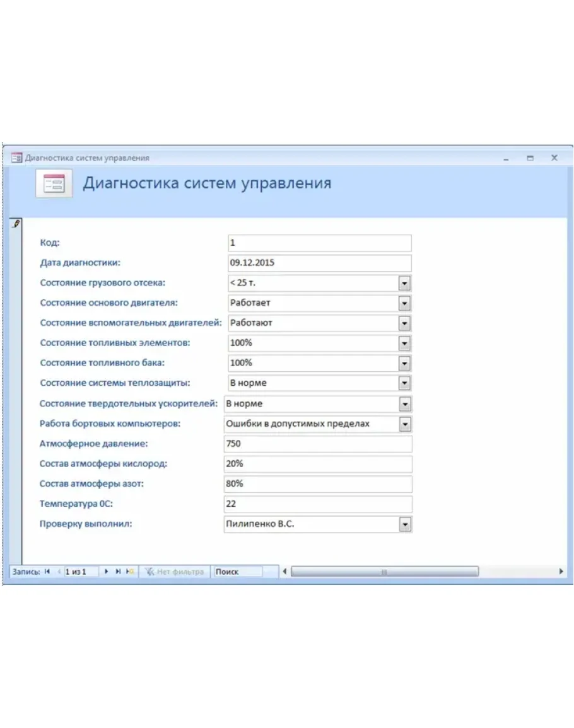Open 'Проверку выполнил' dropdown arrow
574x728 pixels.
405,524
